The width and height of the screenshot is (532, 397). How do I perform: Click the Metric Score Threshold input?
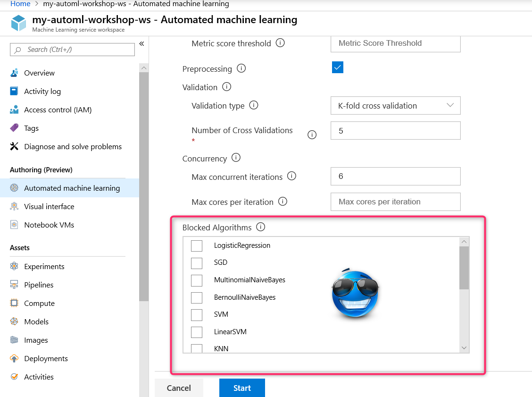(396, 43)
